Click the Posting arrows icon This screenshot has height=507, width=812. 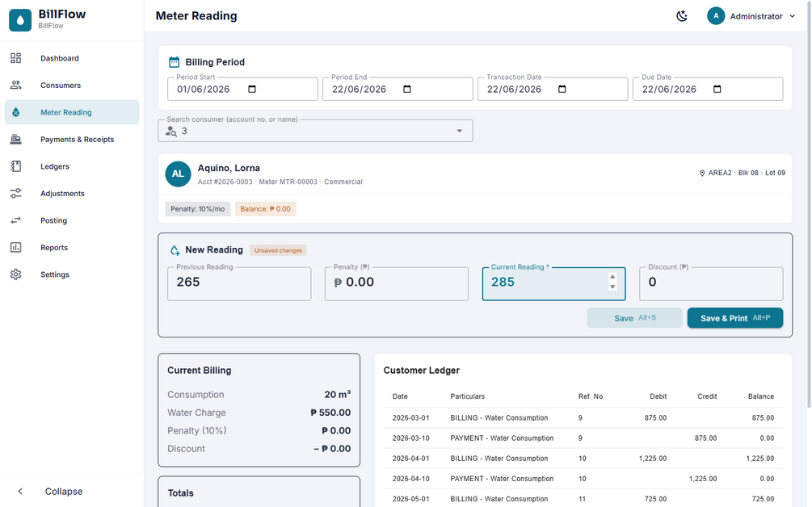[16, 220]
